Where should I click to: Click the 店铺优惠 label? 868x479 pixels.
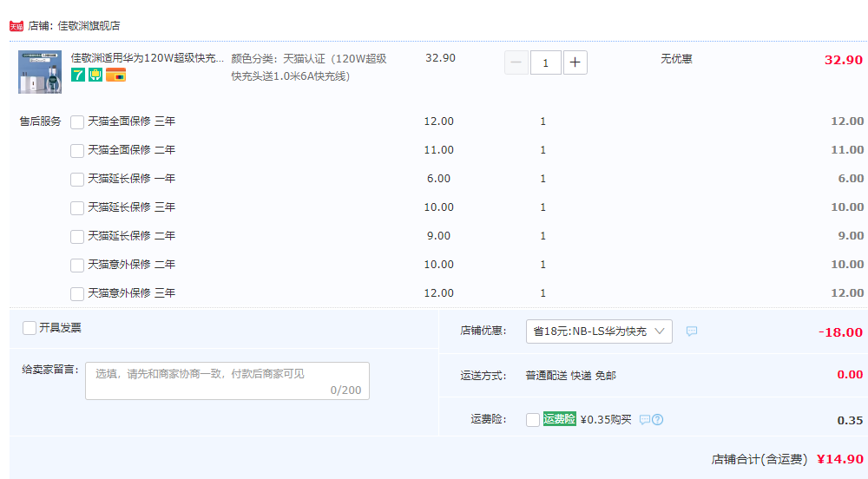coord(483,331)
